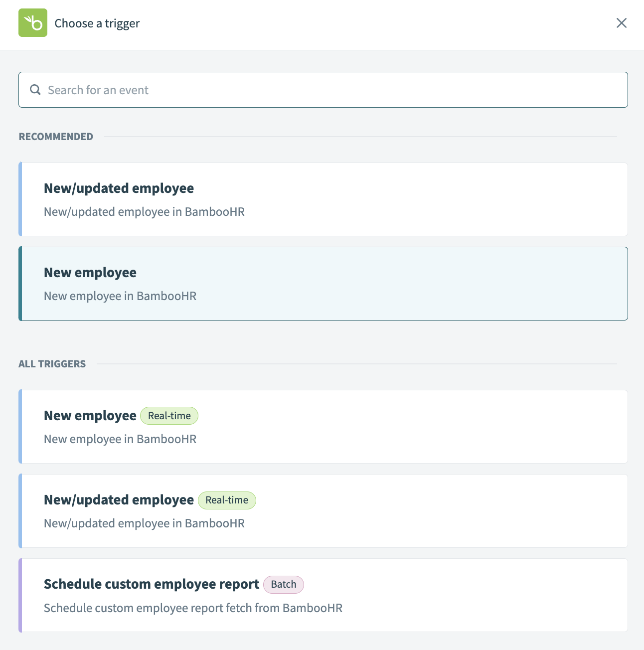The image size is (644, 650).
Task: Select the highlighted recommended New employee trigger
Action: click(90, 273)
